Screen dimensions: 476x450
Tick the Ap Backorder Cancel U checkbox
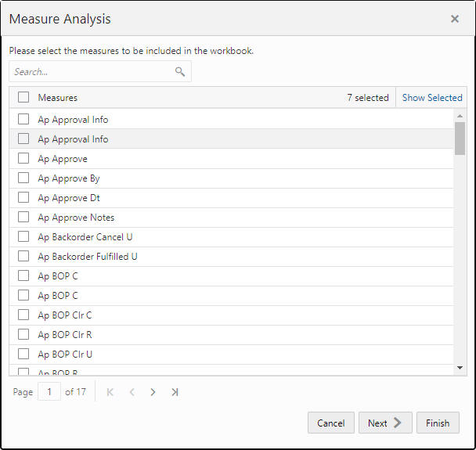23,237
